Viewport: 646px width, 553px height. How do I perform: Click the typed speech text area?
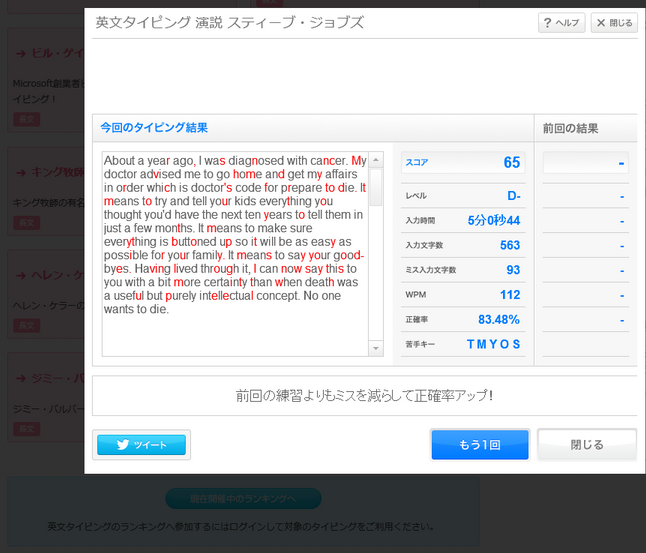click(235, 254)
